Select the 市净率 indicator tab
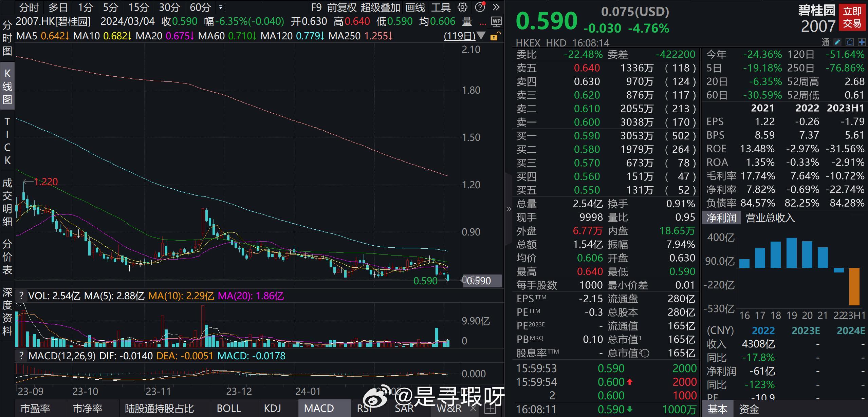This screenshot has height=417, width=868. 87,409
